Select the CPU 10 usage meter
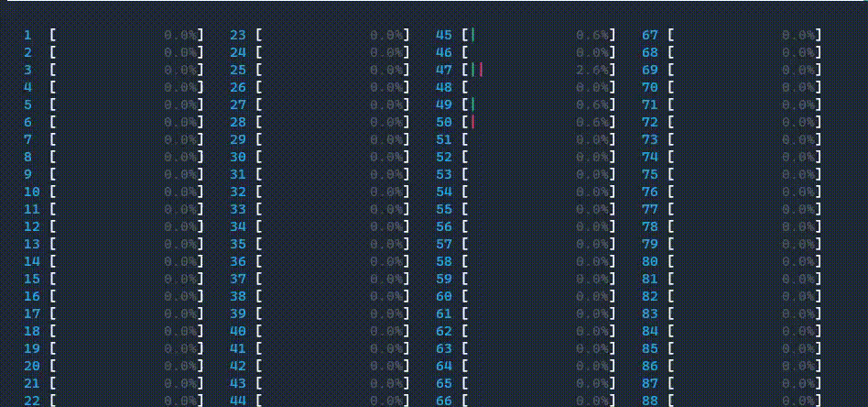Image resolution: width=868 pixels, height=407 pixels. (126, 192)
